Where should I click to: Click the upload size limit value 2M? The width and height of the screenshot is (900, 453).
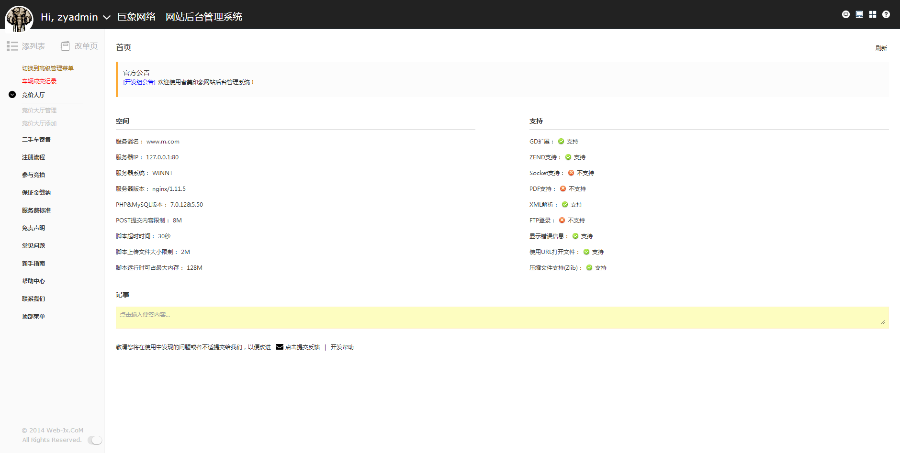pyautogui.click(x=185, y=251)
